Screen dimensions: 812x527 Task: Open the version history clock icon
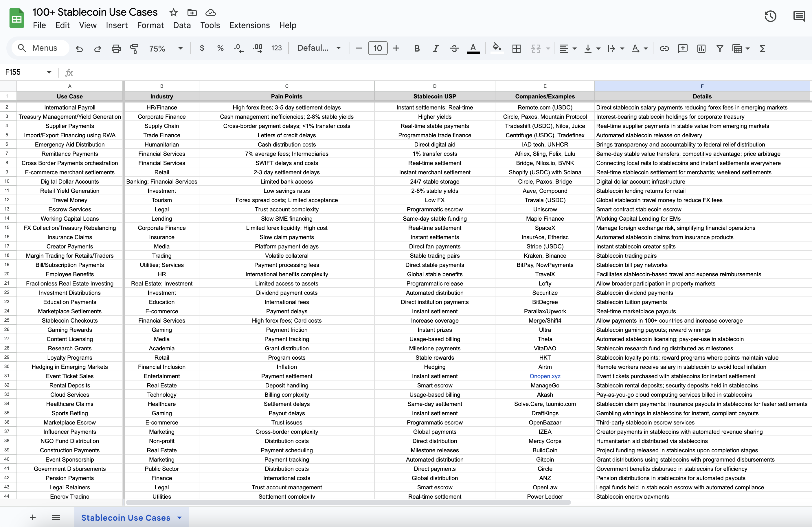pos(770,16)
